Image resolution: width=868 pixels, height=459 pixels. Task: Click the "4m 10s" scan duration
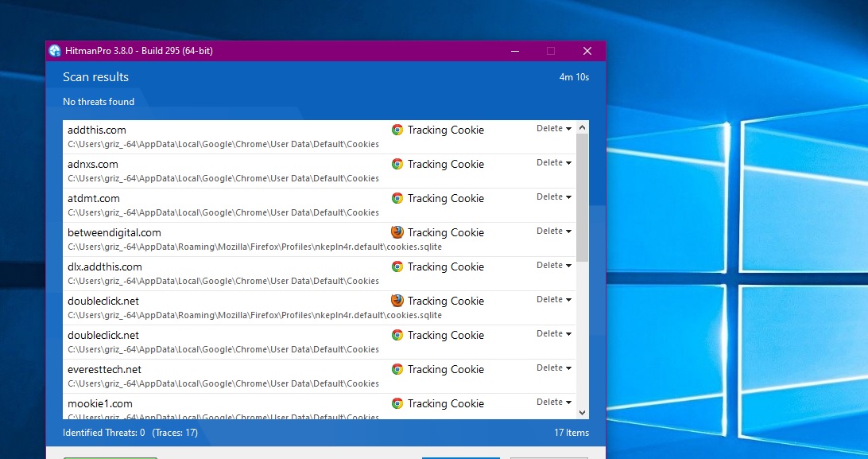(x=574, y=77)
